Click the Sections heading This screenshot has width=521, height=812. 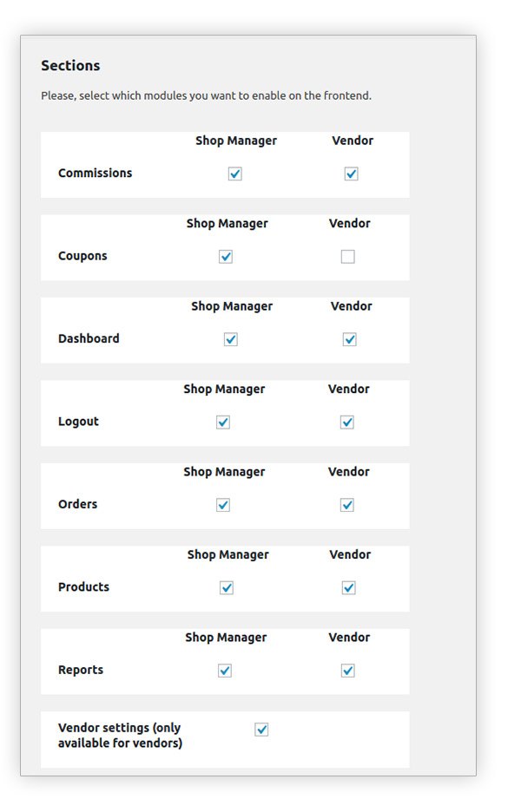pos(70,65)
